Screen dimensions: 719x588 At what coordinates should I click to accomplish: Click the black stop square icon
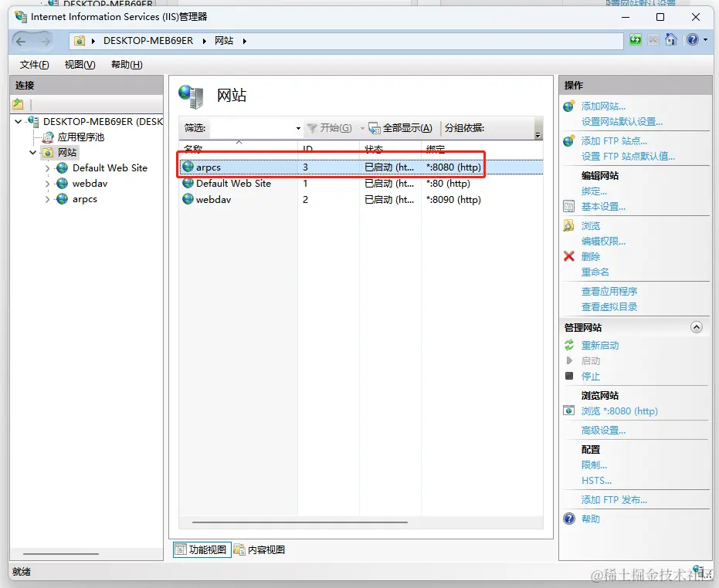(x=569, y=376)
